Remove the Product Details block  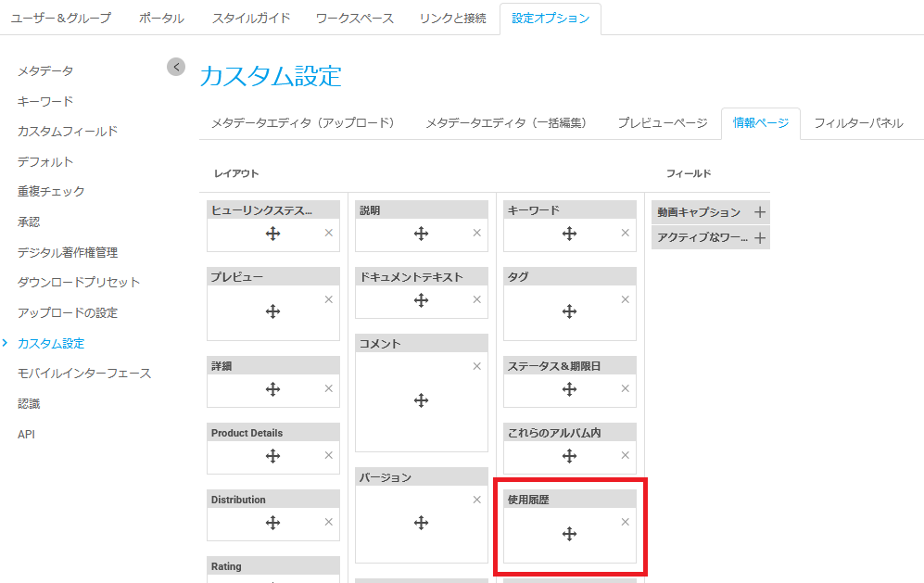pos(328,455)
